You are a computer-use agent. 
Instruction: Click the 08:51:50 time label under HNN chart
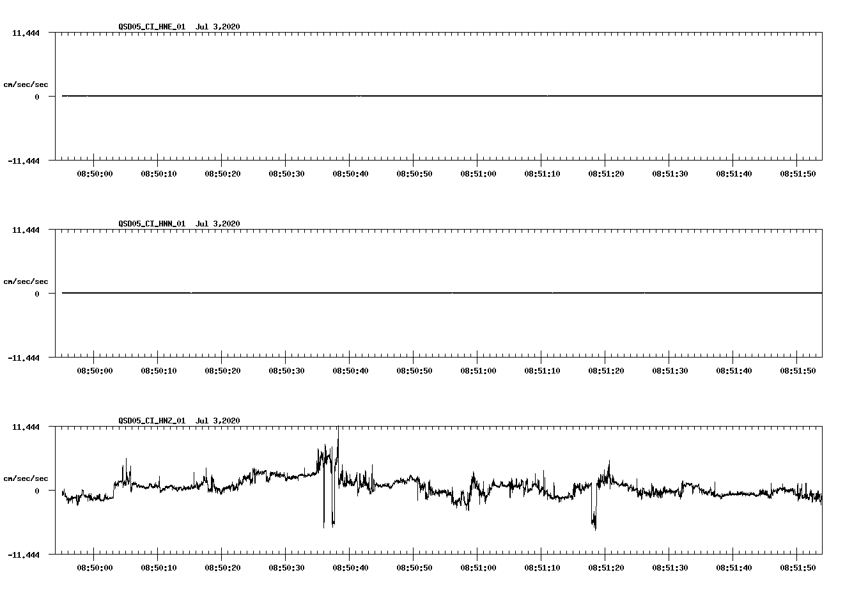[798, 371]
